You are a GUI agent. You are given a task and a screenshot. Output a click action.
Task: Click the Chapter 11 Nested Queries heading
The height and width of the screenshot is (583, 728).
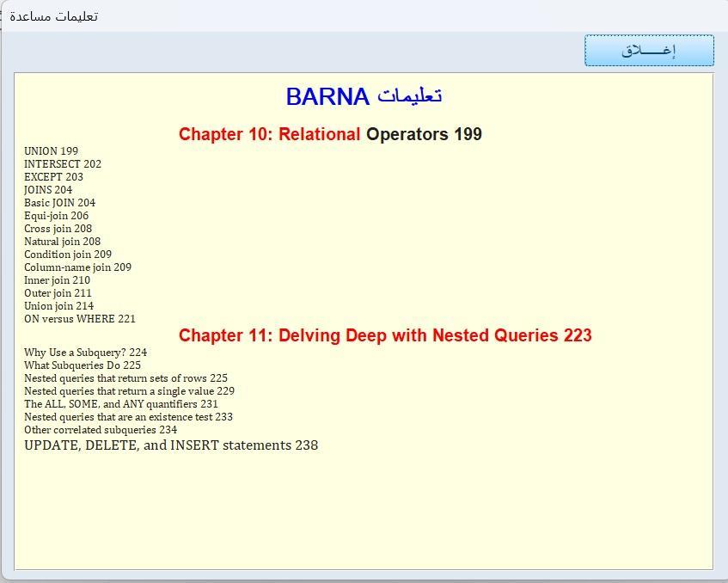[x=385, y=335]
